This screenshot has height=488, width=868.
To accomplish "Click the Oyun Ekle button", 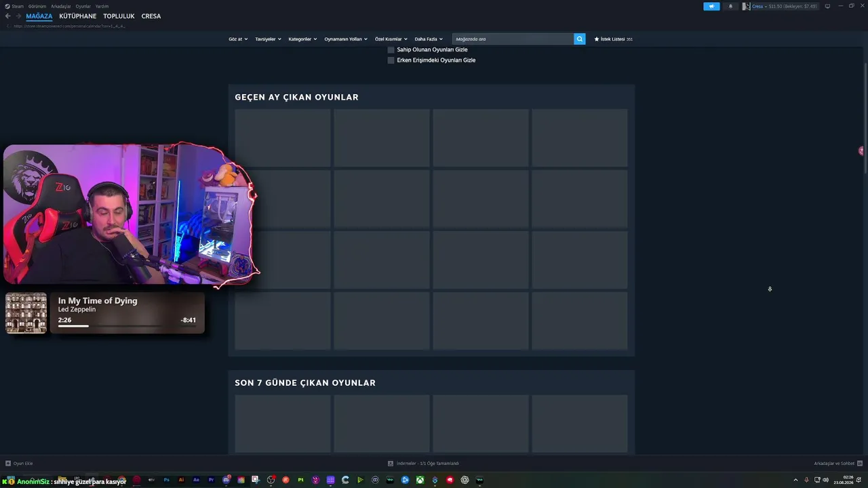I will click(19, 464).
